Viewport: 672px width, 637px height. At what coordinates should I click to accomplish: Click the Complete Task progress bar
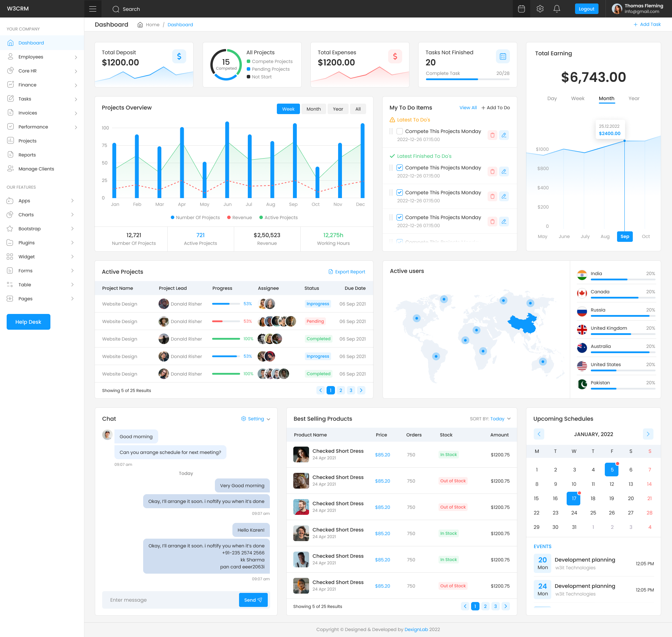467,79
